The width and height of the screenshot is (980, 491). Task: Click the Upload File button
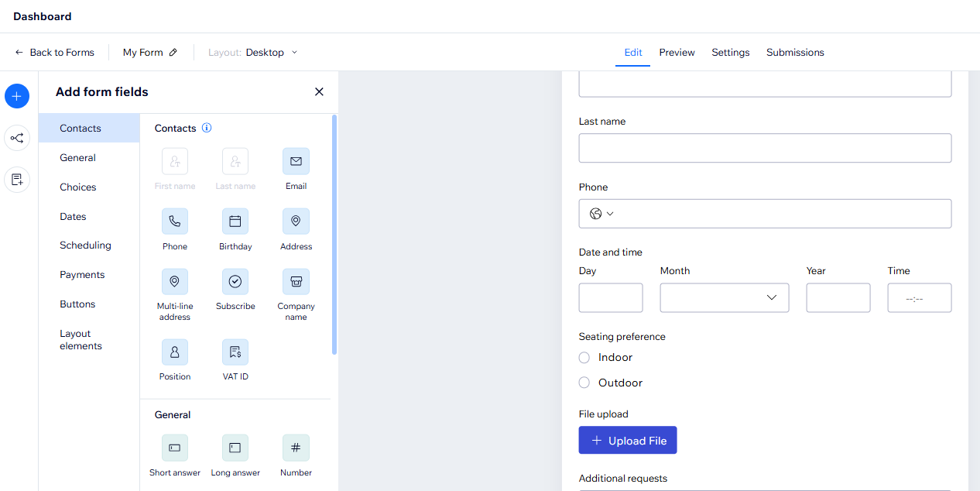tap(628, 440)
